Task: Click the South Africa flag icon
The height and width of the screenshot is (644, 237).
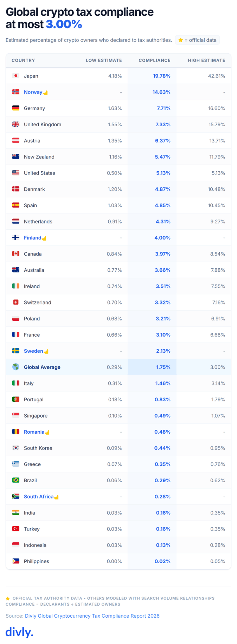Action: (x=16, y=496)
